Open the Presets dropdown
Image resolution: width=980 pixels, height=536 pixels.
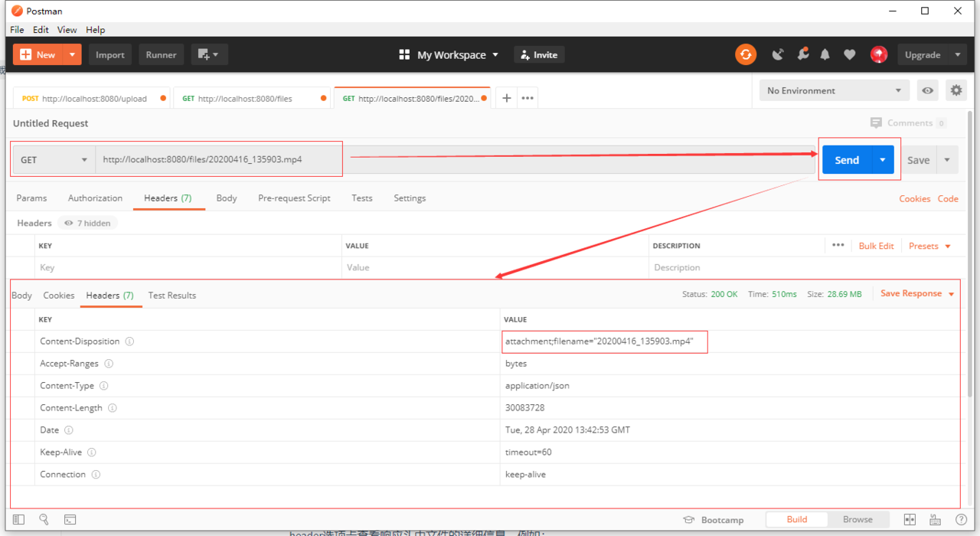click(929, 246)
